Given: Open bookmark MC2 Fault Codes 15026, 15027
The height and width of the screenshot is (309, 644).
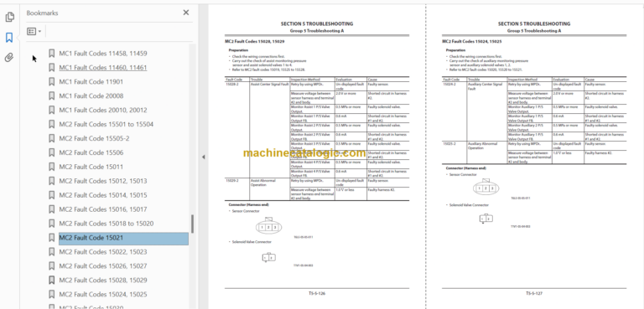Looking at the screenshot, I should click(x=102, y=266).
